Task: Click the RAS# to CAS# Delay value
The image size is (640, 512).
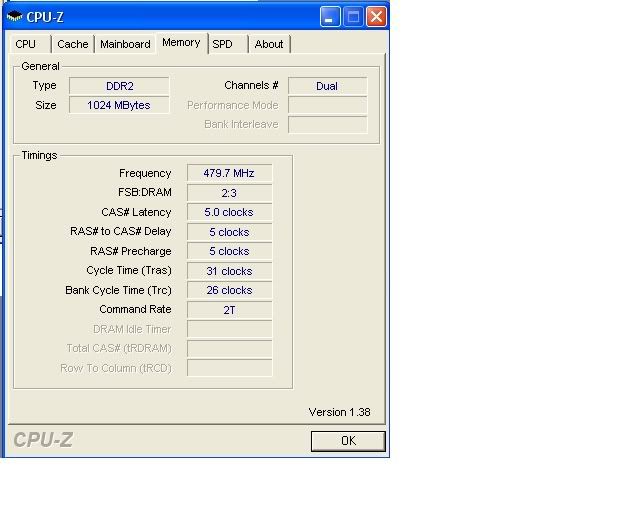Action: click(229, 232)
